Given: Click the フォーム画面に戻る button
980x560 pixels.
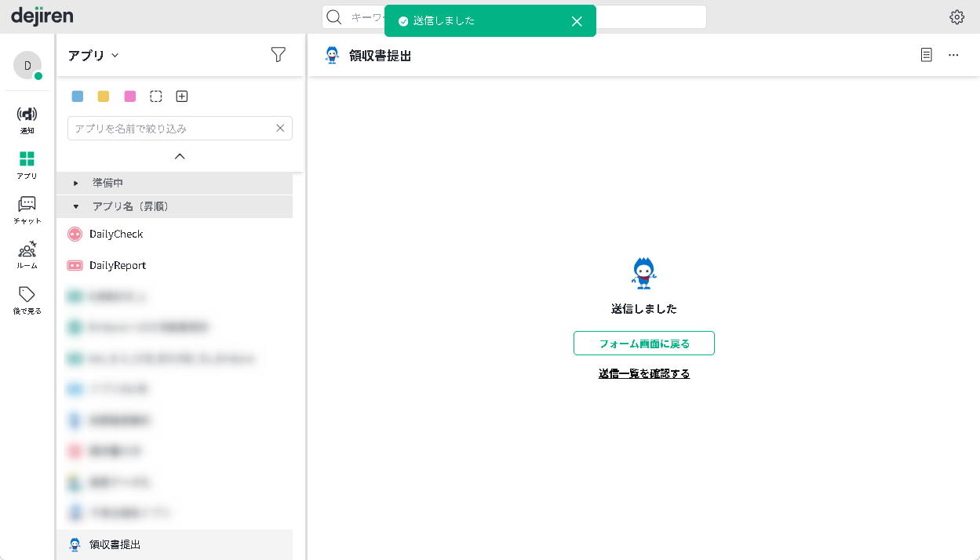Looking at the screenshot, I should 643,344.
